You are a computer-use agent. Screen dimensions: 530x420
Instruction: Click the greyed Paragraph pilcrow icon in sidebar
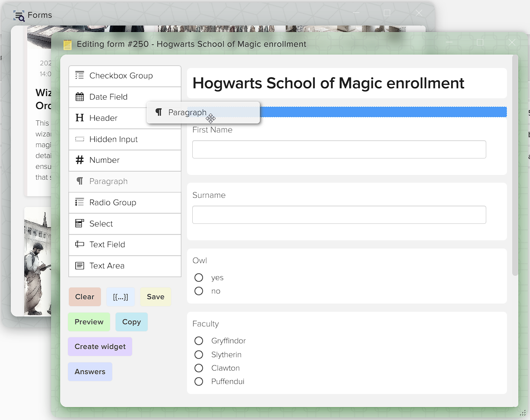[80, 181]
